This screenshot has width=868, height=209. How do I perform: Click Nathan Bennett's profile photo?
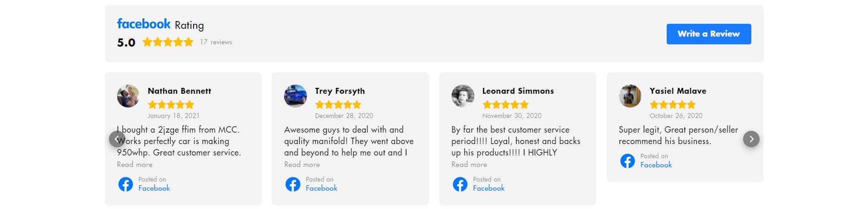128,96
